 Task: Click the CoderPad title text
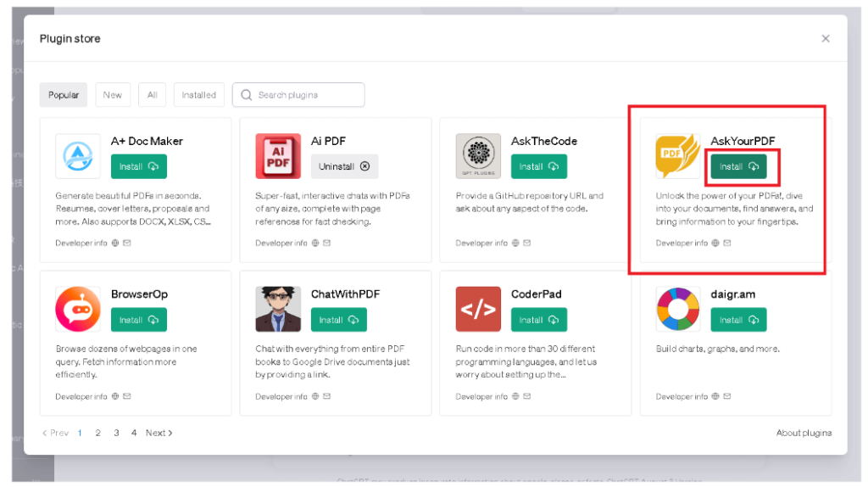[537, 294]
